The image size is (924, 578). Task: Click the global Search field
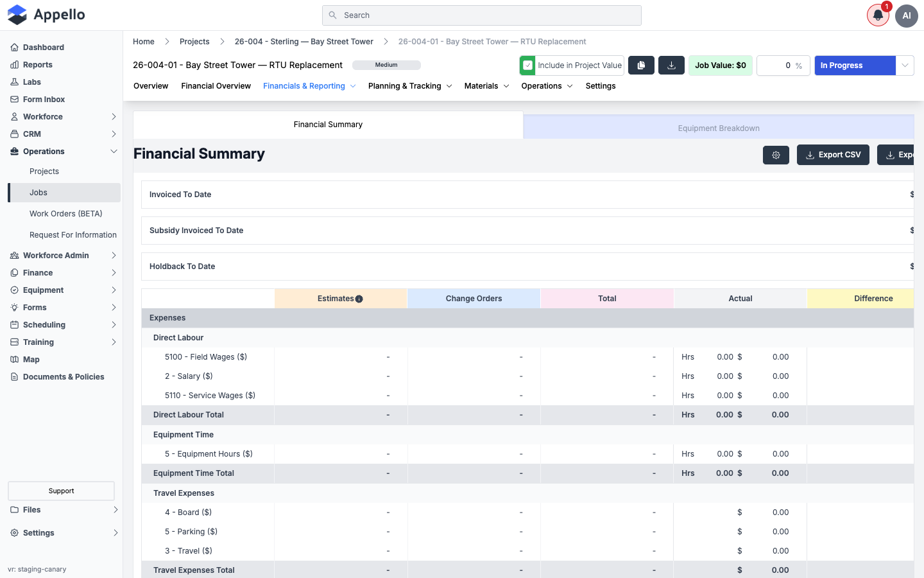coord(481,15)
